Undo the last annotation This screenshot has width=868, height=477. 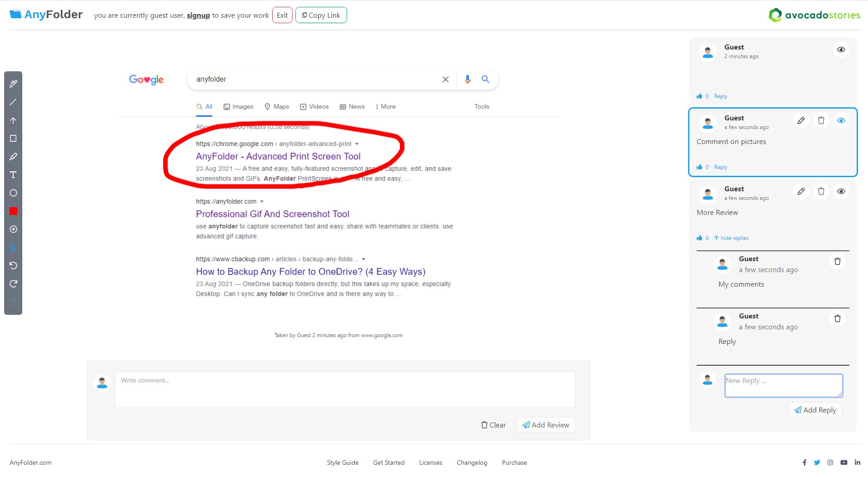(13, 266)
